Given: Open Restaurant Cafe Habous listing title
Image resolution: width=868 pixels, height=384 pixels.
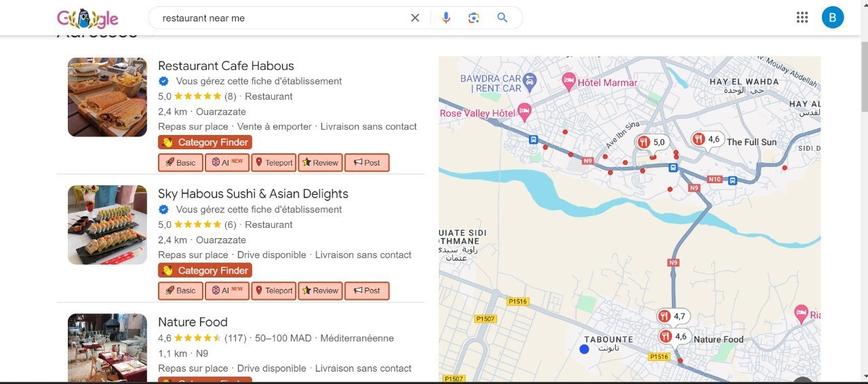Looking at the screenshot, I should 226,66.
